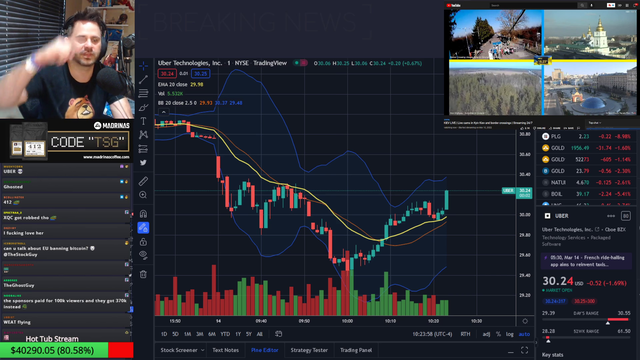Click the blue 30.25 buy price button
This screenshot has height=360, width=640.
[200, 74]
